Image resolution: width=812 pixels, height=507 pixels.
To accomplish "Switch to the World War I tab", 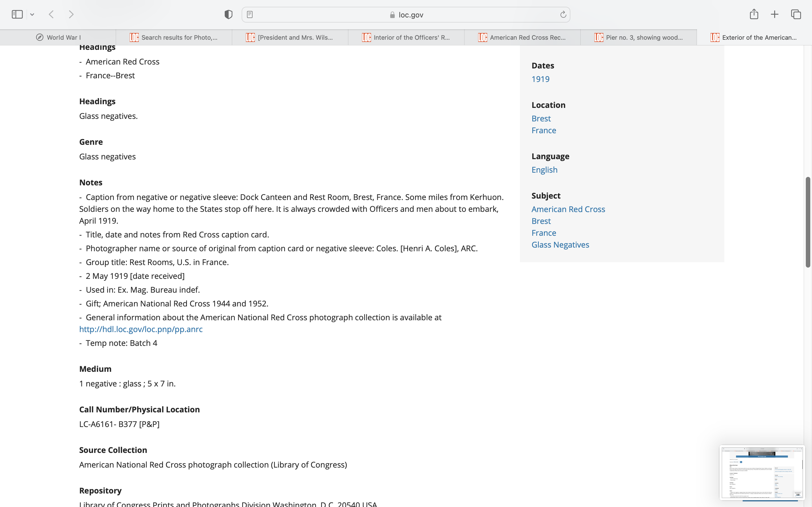I will point(58,37).
